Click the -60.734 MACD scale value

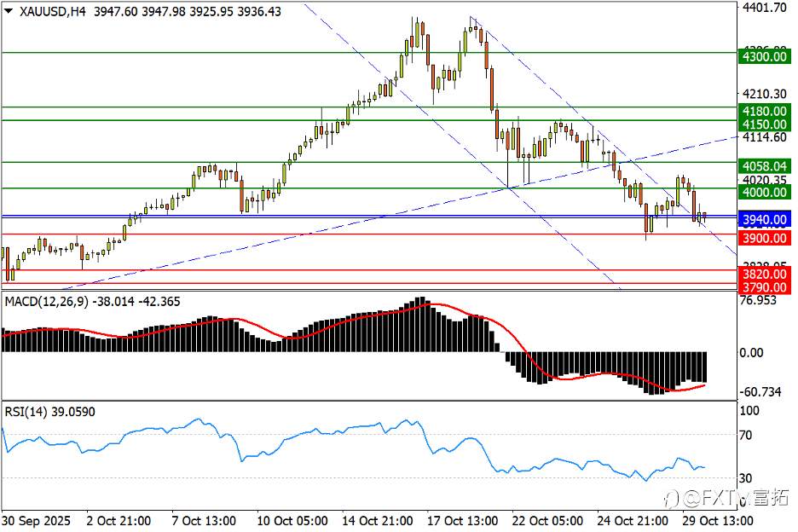point(760,391)
